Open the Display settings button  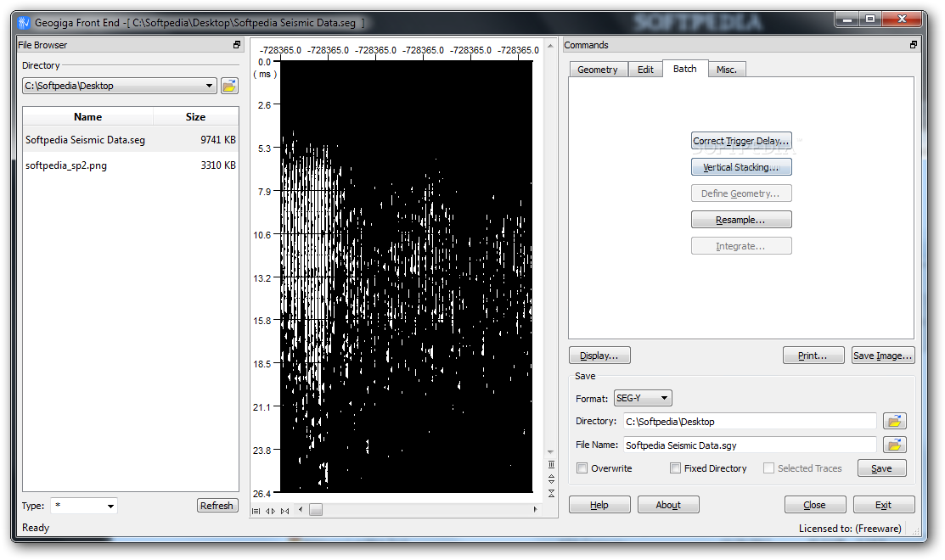tap(599, 356)
